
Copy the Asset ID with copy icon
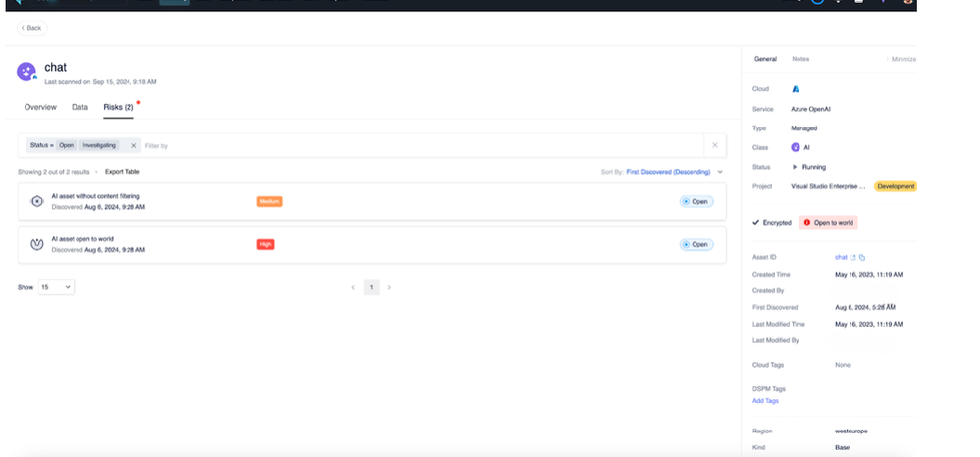[862, 258]
